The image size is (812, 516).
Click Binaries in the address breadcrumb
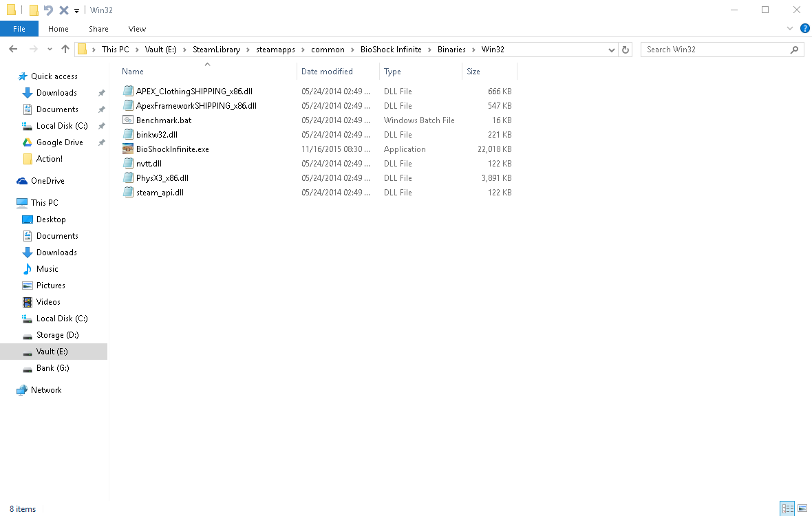point(451,49)
